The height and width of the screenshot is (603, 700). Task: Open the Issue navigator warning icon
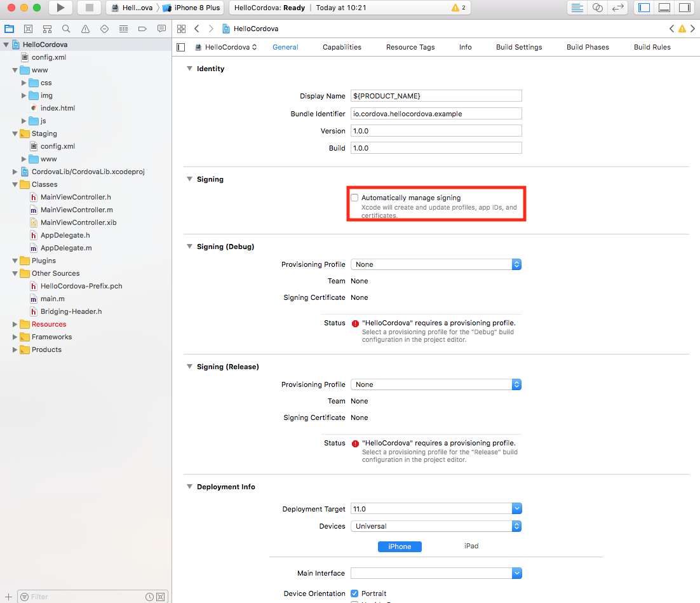pyautogui.click(x=85, y=29)
